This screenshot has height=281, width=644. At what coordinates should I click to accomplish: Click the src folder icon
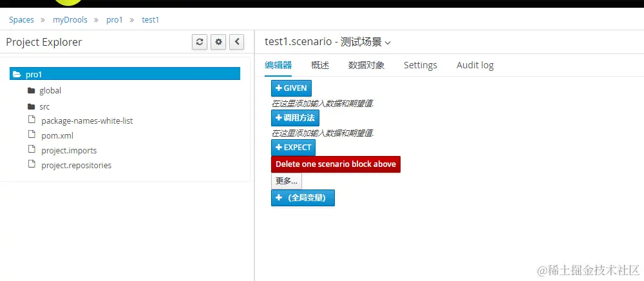click(x=31, y=107)
